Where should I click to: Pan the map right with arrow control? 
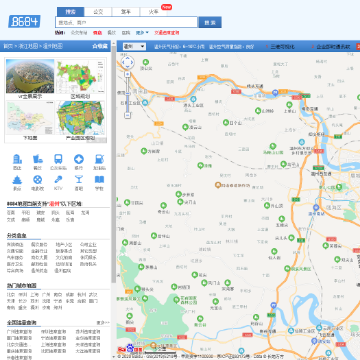(132, 62)
